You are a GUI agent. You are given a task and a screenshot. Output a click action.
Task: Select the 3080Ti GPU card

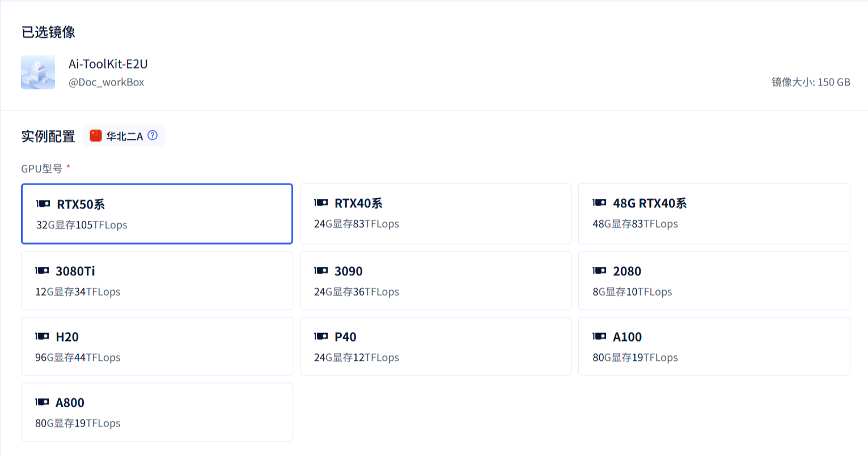tap(157, 280)
